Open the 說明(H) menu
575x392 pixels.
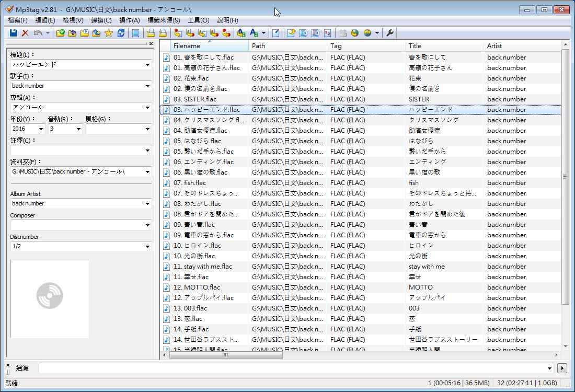[227, 20]
